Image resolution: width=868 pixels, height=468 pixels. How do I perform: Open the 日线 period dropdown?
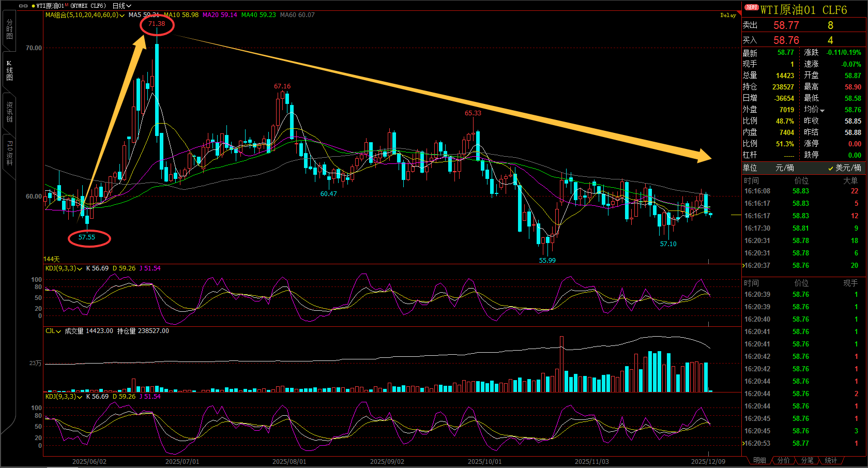pyautogui.click(x=122, y=6)
